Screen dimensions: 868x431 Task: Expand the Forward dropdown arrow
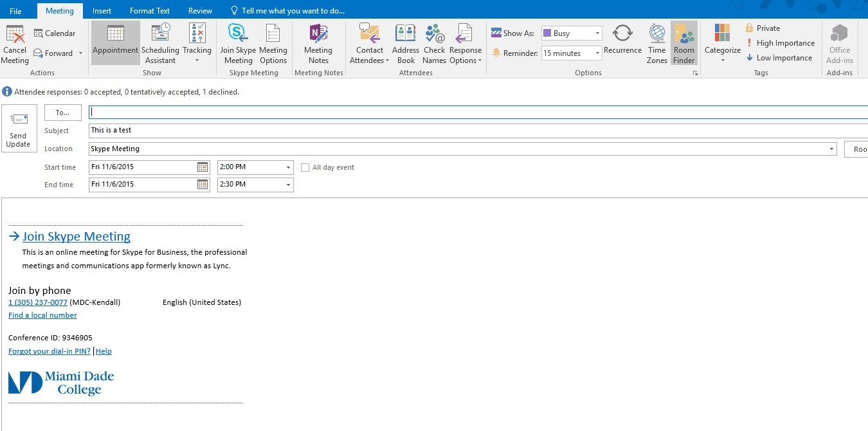(80, 53)
